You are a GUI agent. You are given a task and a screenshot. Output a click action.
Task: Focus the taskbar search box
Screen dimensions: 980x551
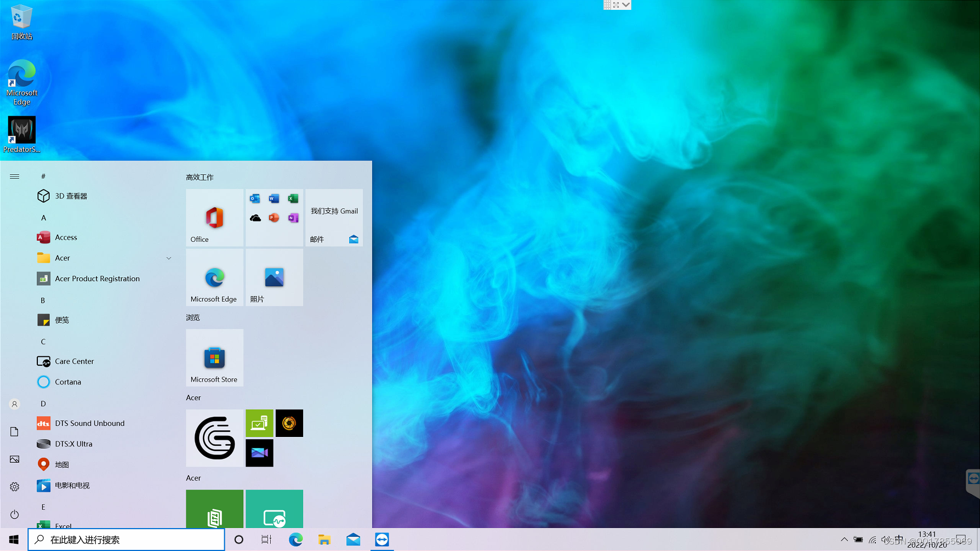(127, 539)
